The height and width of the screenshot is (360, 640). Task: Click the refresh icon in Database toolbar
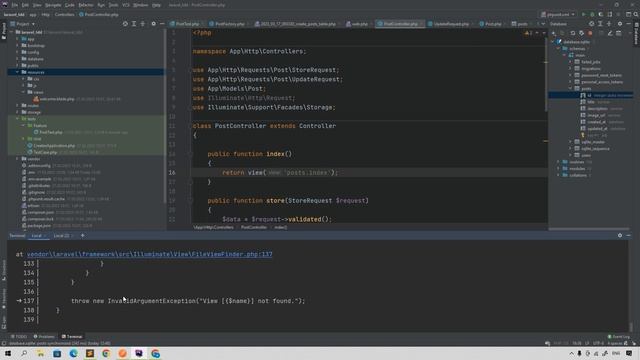(x=573, y=33)
